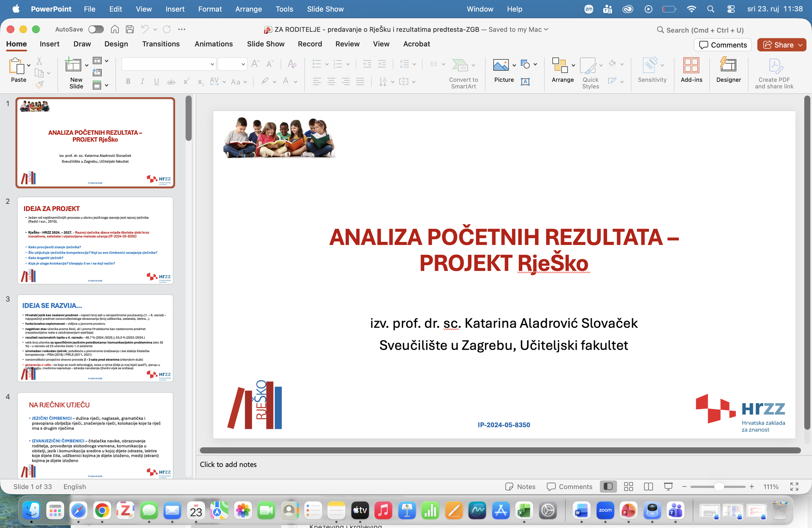This screenshot has height=528, width=812.
Task: Expand the Share button dropdown arrow
Action: (800, 45)
